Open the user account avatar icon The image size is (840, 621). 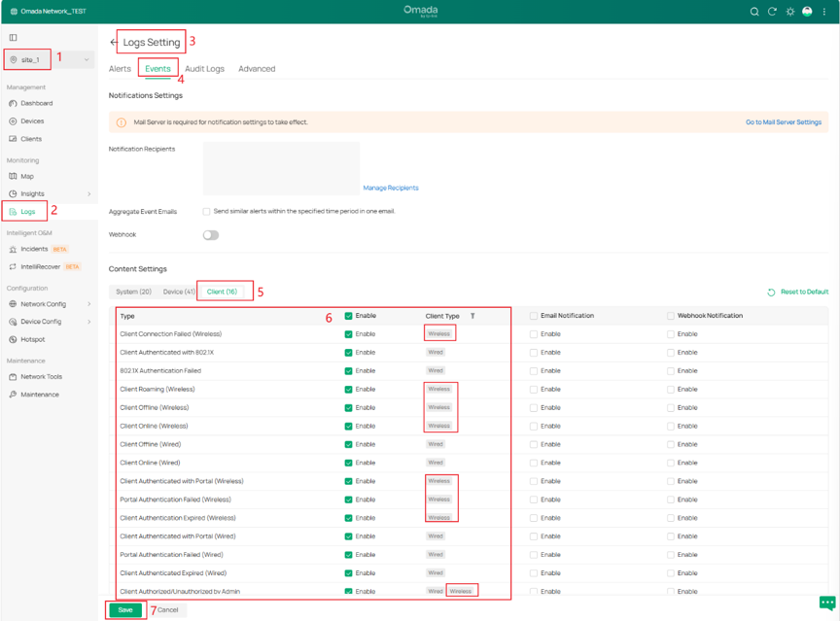coord(807,12)
